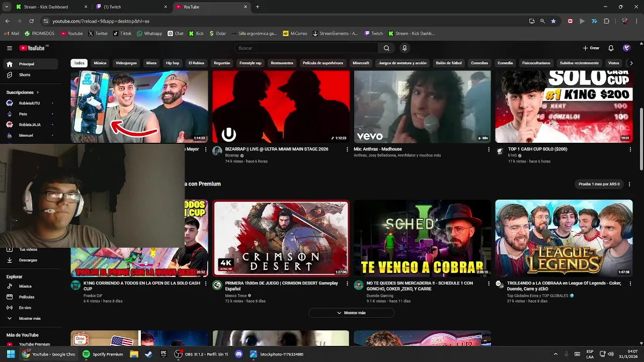Open Discord from the taskbar

click(239, 354)
